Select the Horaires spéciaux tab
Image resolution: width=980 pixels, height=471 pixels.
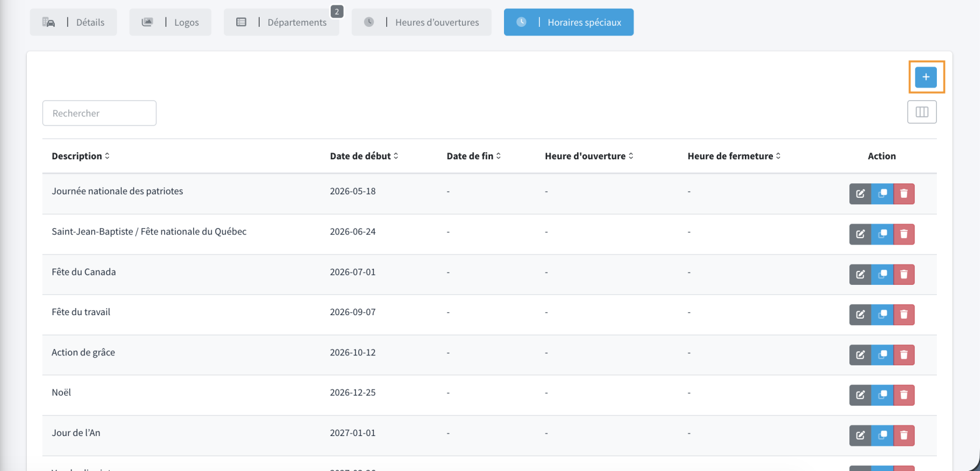tap(569, 22)
